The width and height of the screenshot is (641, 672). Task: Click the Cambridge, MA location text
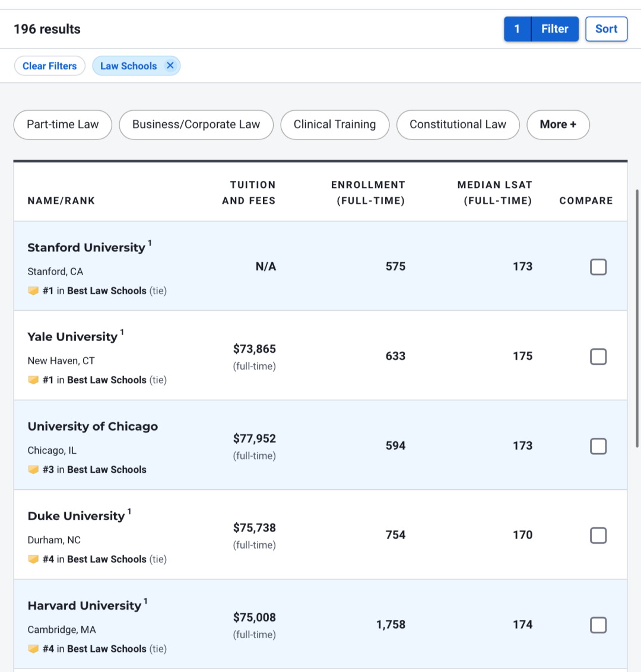pyautogui.click(x=62, y=629)
